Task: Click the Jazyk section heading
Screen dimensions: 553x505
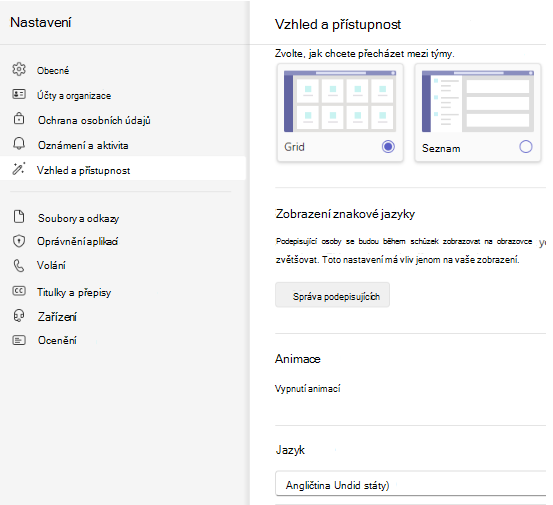Action: (290, 450)
